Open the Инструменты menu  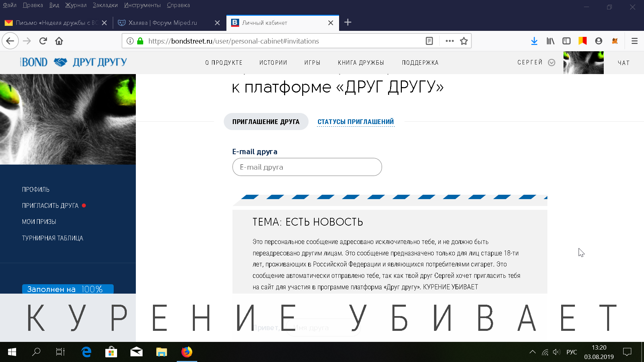142,5
